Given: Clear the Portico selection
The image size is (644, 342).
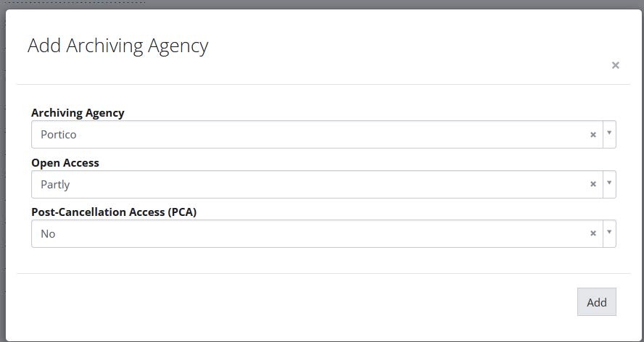Looking at the screenshot, I should click(593, 134).
